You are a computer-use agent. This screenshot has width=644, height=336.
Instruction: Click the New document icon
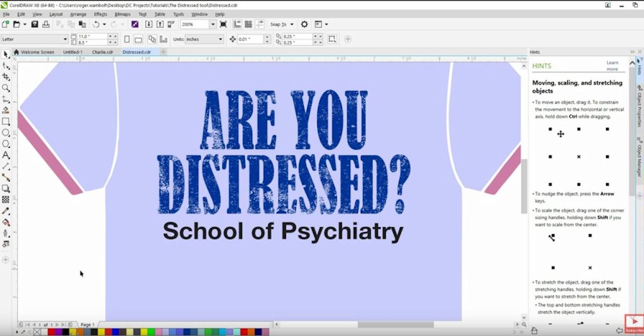[x=5, y=25]
